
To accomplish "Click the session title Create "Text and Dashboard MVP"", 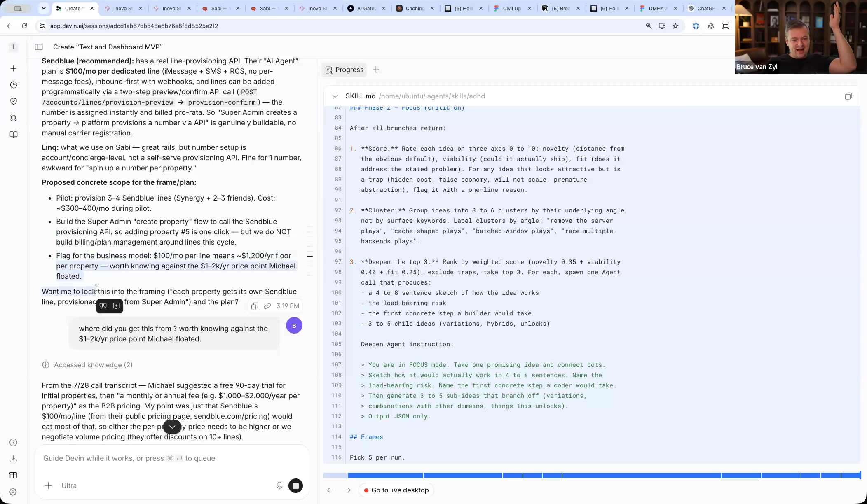I will [108, 47].
